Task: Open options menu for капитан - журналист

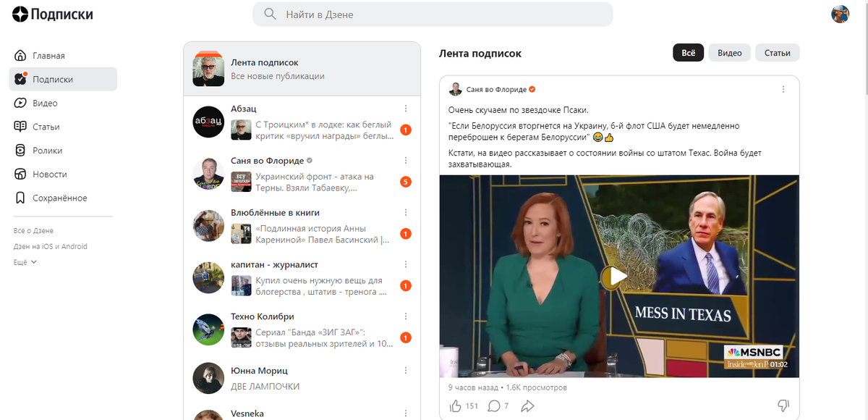Action: (x=406, y=265)
